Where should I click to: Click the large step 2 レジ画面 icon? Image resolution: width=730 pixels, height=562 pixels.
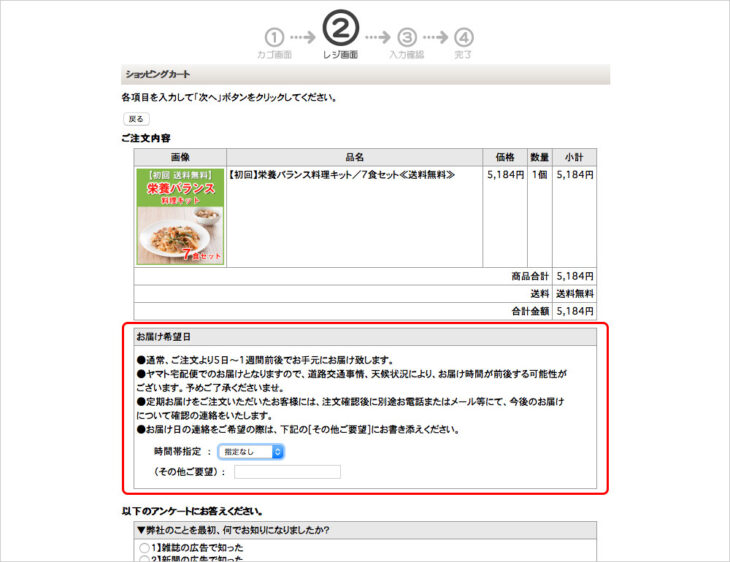(341, 28)
